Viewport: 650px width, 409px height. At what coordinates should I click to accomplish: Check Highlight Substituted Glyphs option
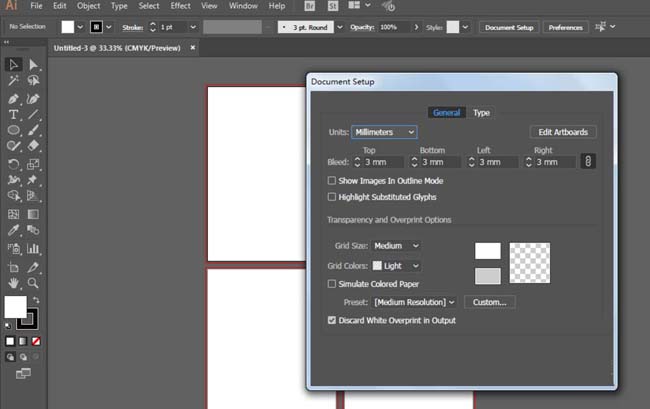pos(333,199)
